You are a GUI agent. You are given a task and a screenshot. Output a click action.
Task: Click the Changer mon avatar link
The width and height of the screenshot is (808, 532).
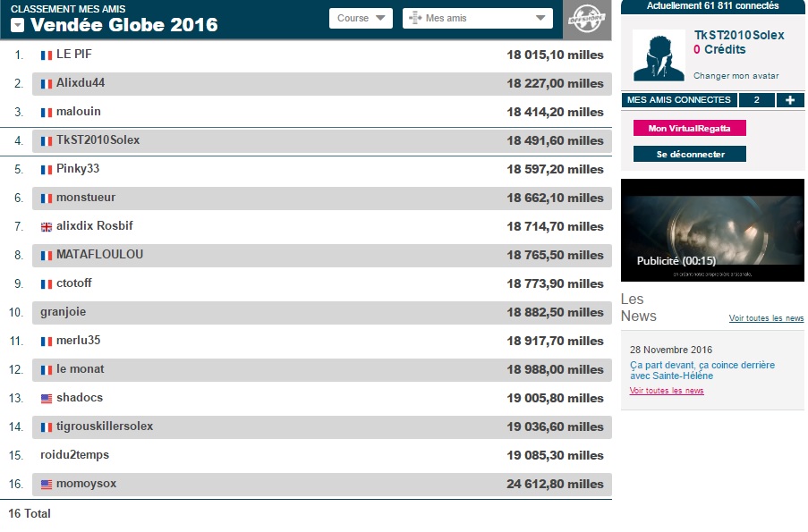point(736,76)
